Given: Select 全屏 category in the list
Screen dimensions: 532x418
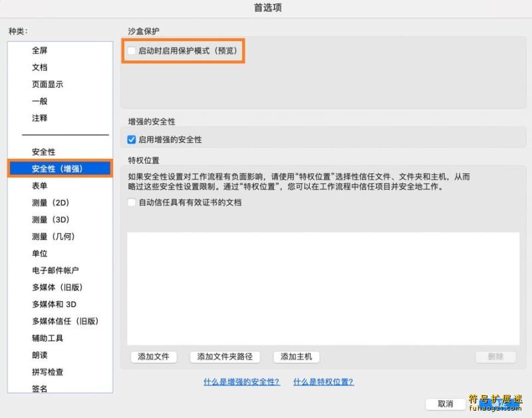Looking at the screenshot, I should [x=40, y=51].
